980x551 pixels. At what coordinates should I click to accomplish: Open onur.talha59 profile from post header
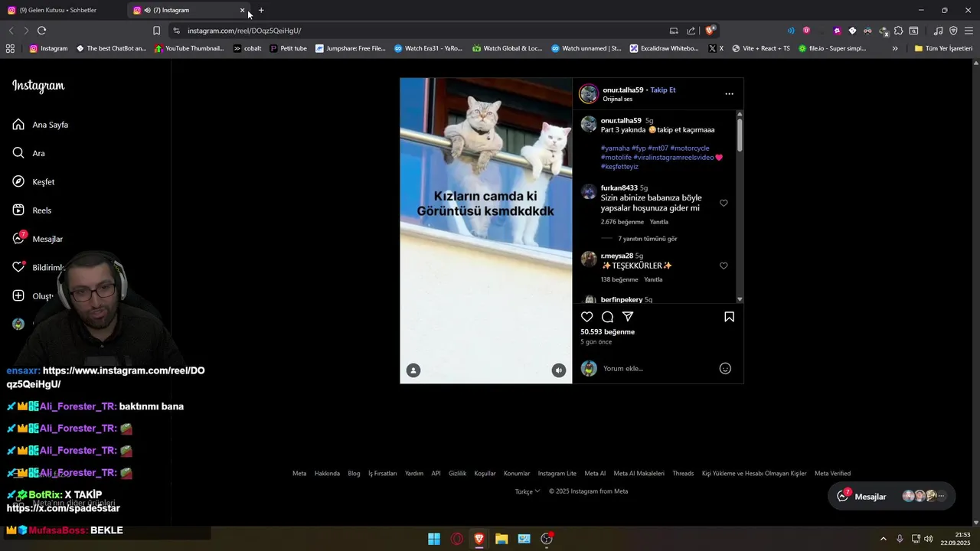point(622,90)
